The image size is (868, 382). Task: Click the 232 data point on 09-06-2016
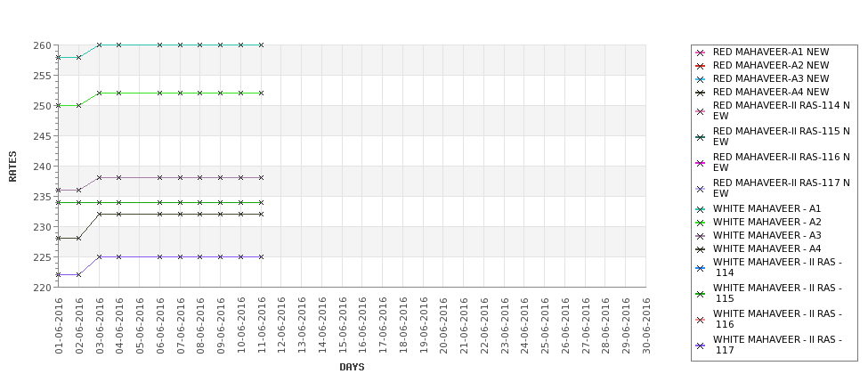pyautogui.click(x=220, y=214)
